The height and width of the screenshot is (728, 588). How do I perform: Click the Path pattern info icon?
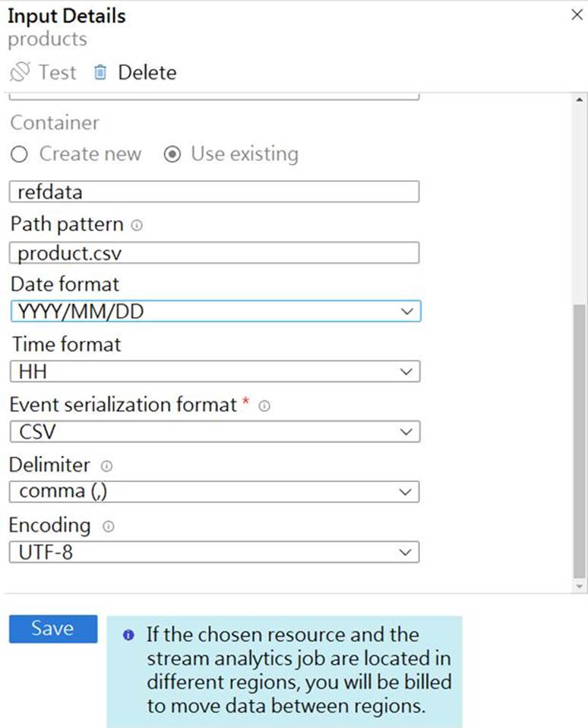(x=137, y=226)
